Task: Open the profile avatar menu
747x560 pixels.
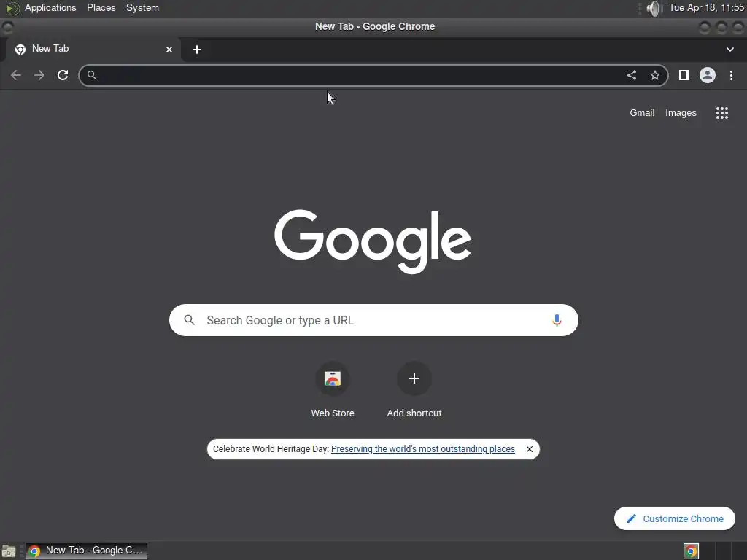Action: tap(708, 75)
